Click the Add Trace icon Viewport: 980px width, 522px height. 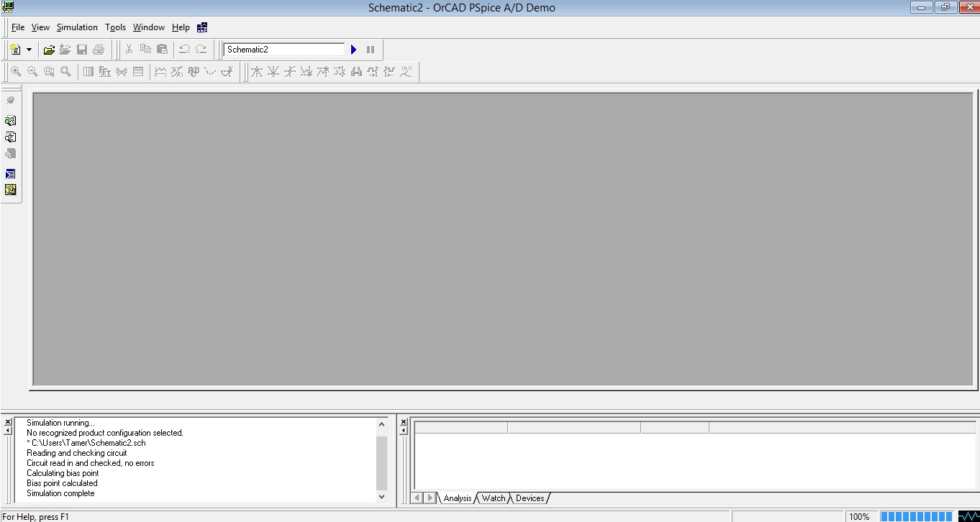(x=160, y=72)
